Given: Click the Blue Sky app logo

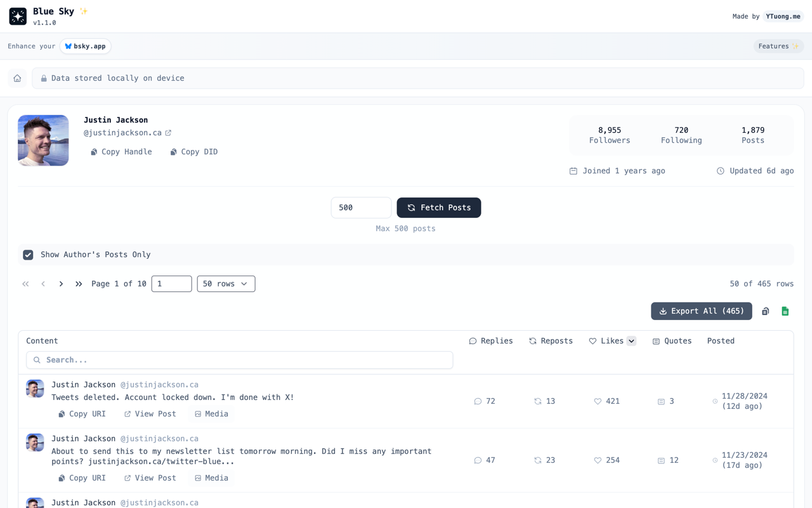Looking at the screenshot, I should pos(18,17).
